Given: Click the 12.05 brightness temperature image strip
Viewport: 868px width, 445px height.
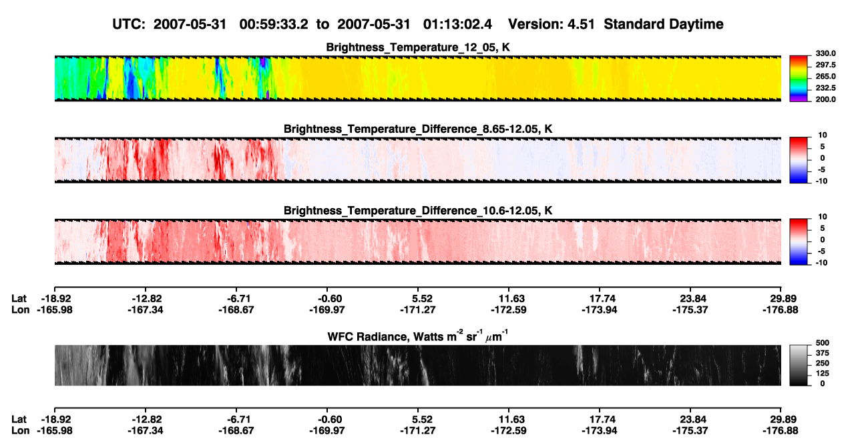Looking at the screenshot, I should 418,78.
